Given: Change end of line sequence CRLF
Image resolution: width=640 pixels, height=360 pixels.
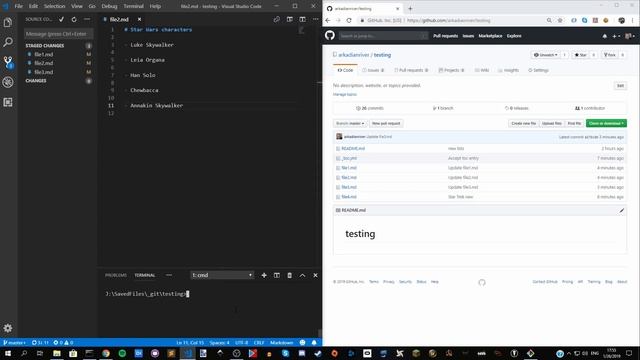Looking at the screenshot, I should click(x=259, y=342).
